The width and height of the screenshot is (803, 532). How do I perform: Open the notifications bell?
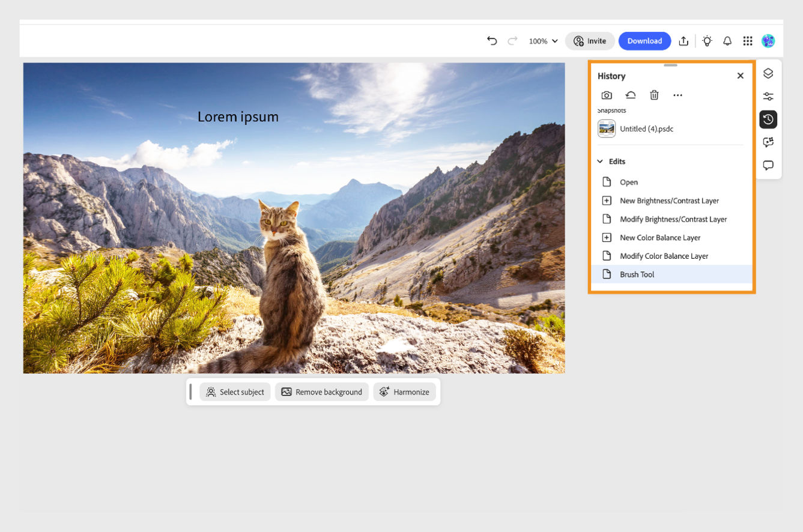(x=727, y=40)
